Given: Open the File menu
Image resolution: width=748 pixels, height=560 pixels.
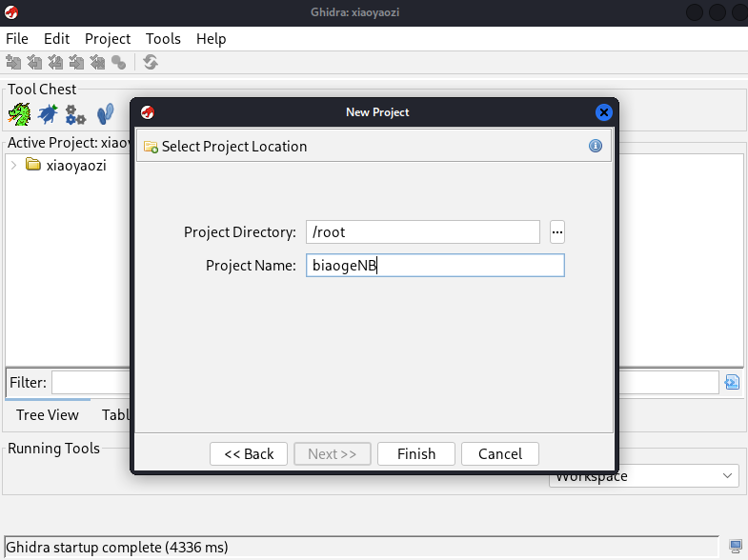Looking at the screenshot, I should pyautogui.click(x=17, y=39).
